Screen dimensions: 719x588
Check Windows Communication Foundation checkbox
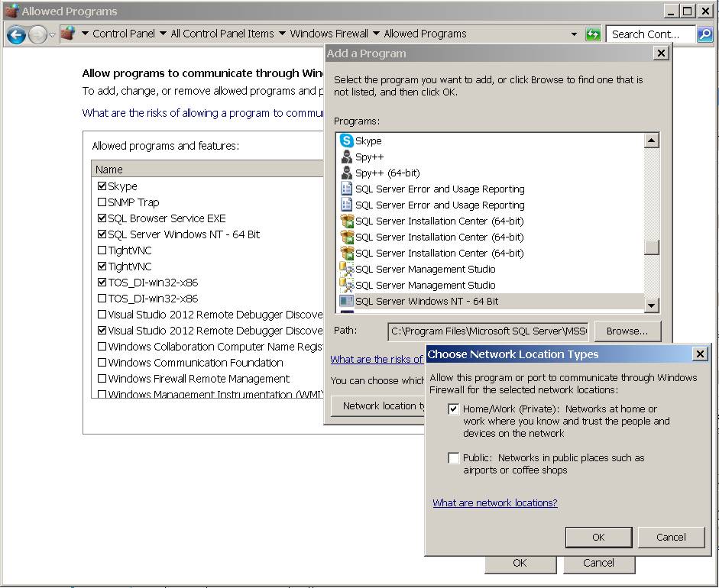click(102, 363)
